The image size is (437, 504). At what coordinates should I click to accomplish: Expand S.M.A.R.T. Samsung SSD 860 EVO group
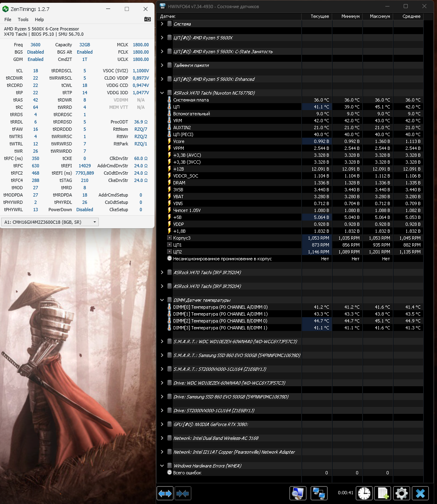[162, 355]
